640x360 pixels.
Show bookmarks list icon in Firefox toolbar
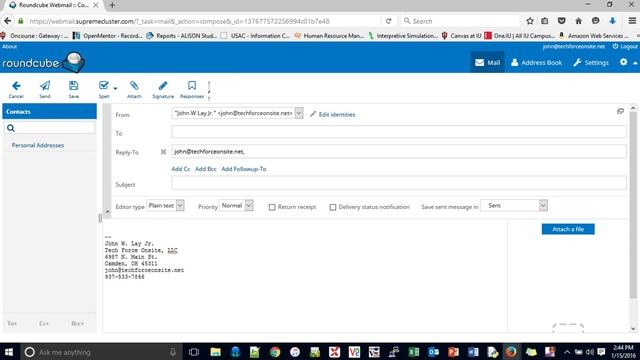pos(545,21)
